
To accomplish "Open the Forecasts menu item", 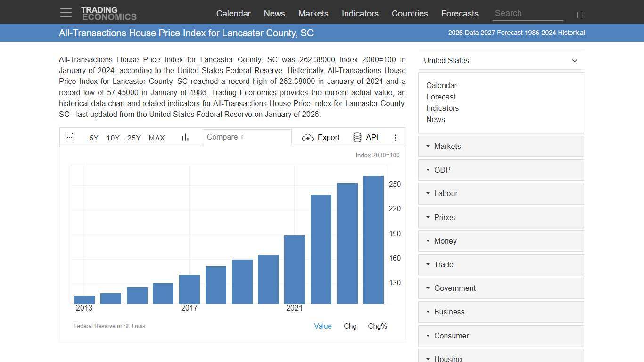I will point(460,14).
